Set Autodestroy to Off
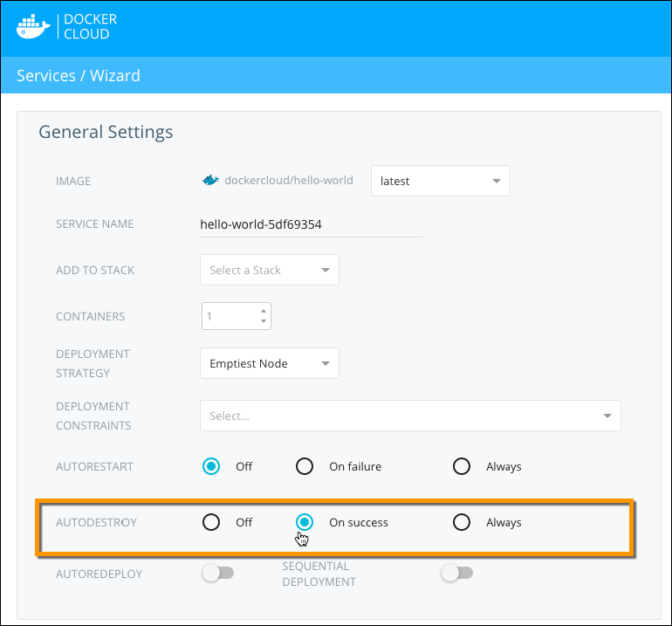The height and width of the screenshot is (626, 672). pyautogui.click(x=211, y=522)
